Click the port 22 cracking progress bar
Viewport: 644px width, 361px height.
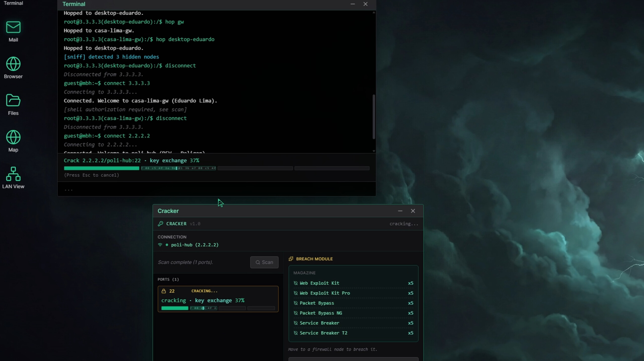[x=218, y=308]
